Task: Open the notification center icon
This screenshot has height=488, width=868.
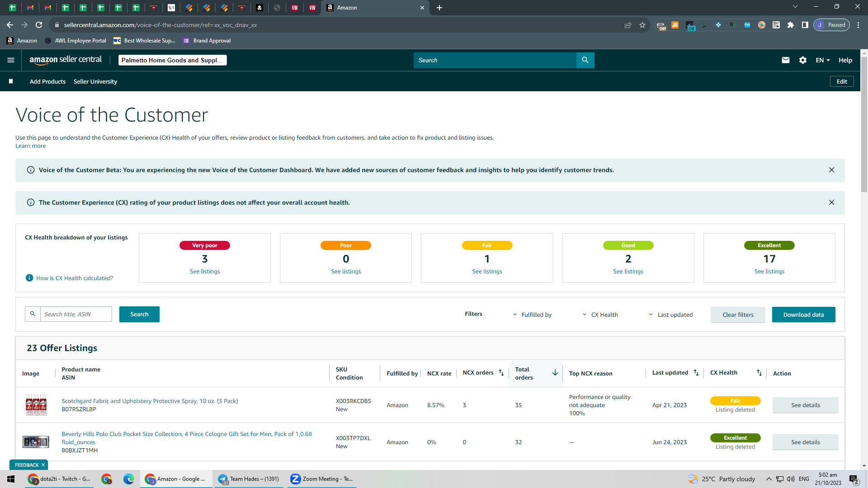Action: 854,479
